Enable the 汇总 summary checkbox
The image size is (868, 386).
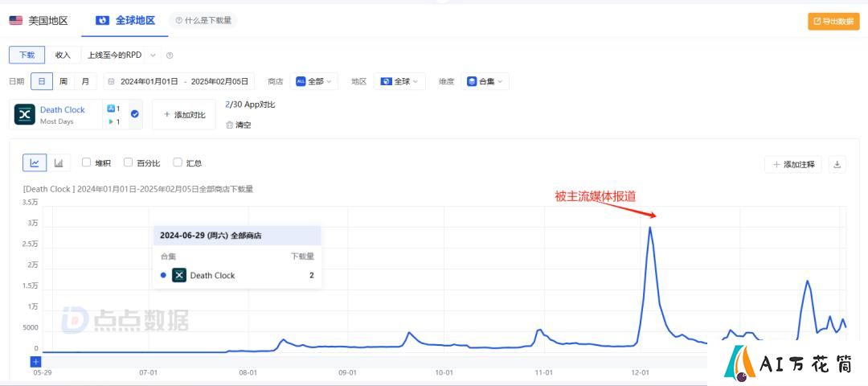(178, 162)
